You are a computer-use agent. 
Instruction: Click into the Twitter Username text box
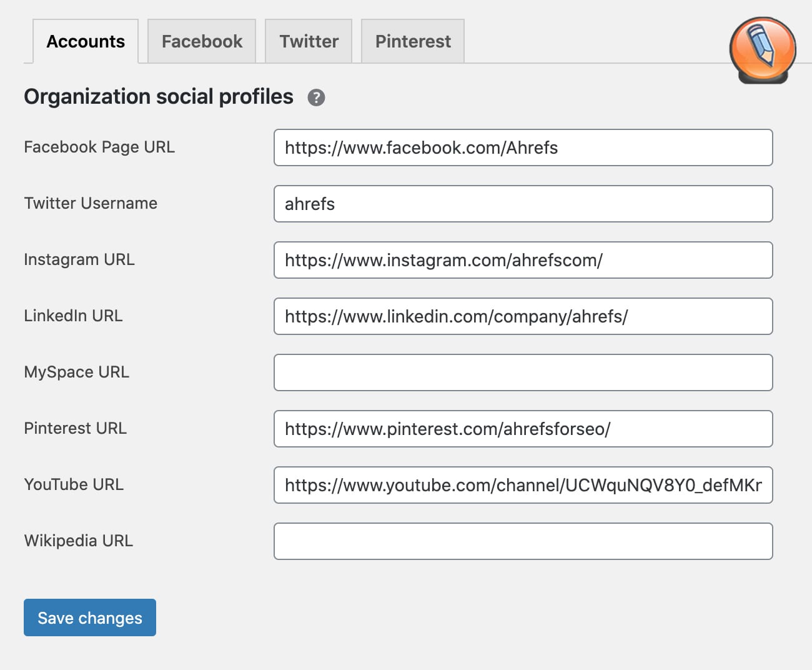pyautogui.click(x=523, y=204)
